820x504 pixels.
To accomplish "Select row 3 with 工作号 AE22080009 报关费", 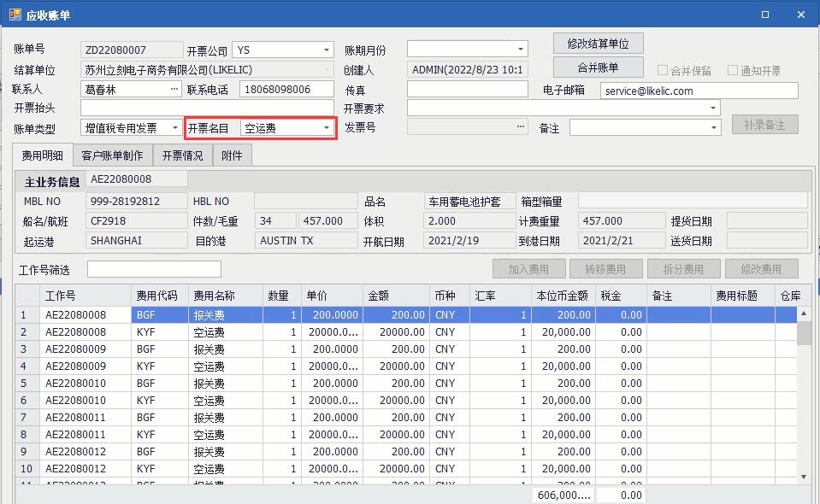I will click(75, 349).
